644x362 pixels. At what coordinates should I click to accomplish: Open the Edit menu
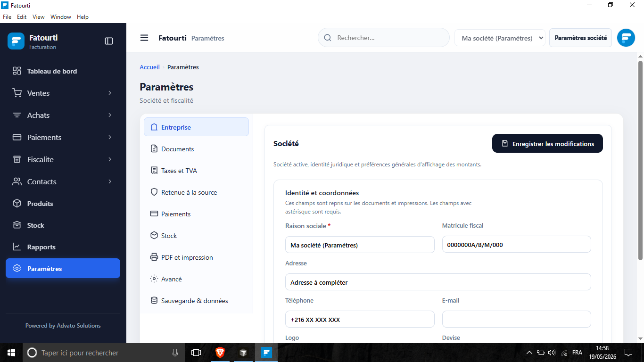(x=22, y=17)
